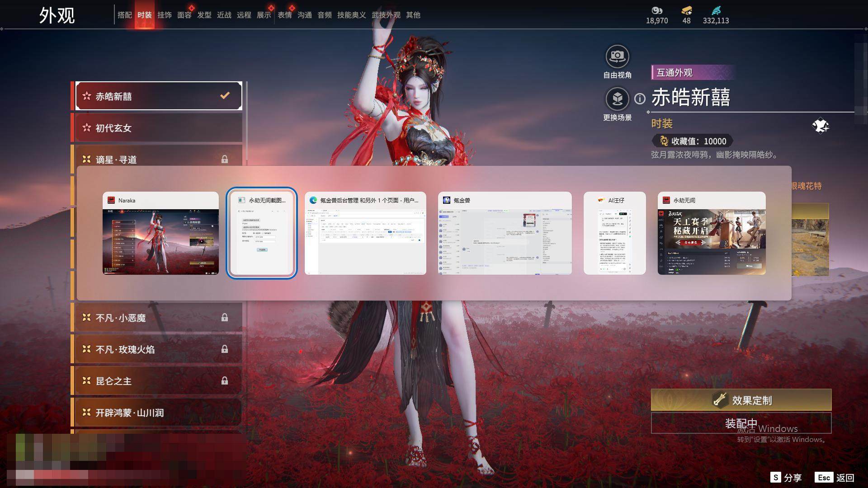
Task: Open the 武技外观 tab
Action: click(x=386, y=15)
